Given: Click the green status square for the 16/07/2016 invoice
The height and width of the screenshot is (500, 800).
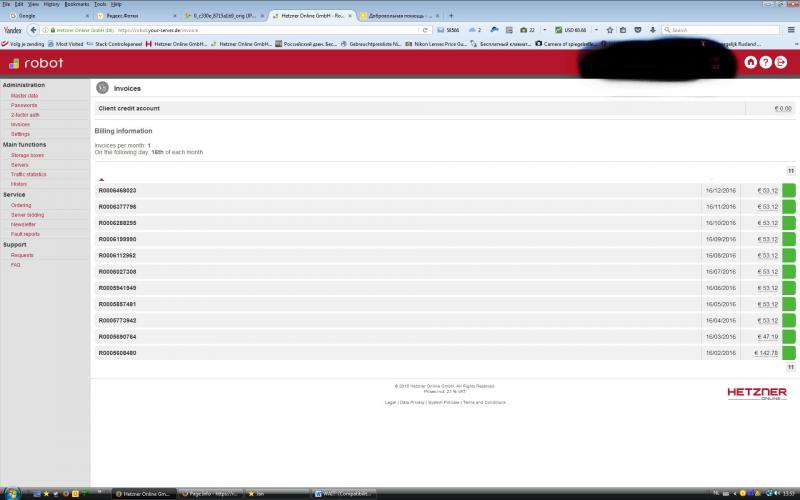Looking at the screenshot, I should (x=789, y=271).
